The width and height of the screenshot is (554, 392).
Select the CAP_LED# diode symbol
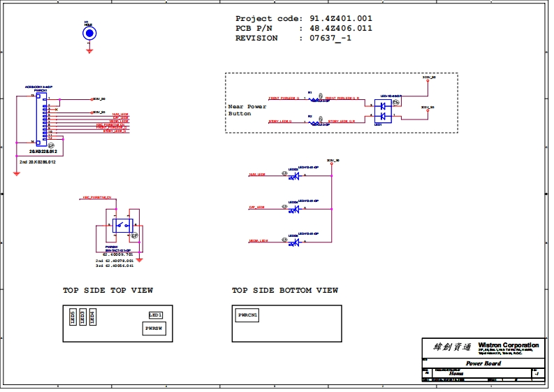click(x=295, y=208)
